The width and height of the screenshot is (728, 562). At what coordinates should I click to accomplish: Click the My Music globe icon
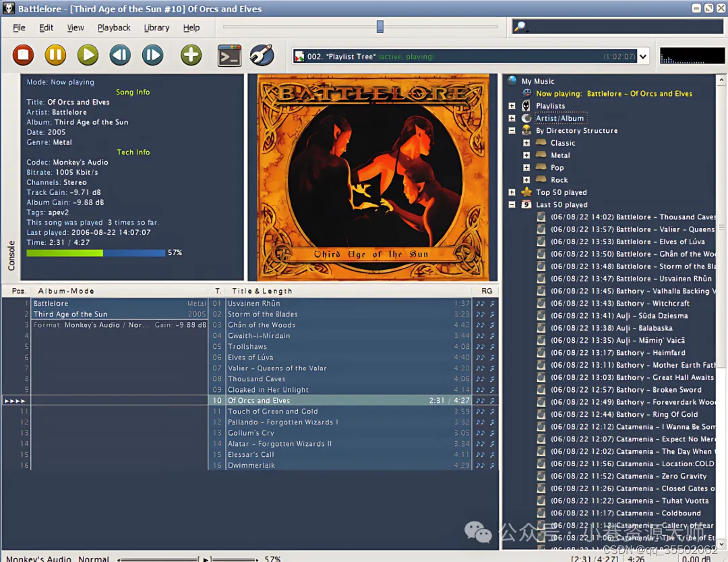(512, 81)
